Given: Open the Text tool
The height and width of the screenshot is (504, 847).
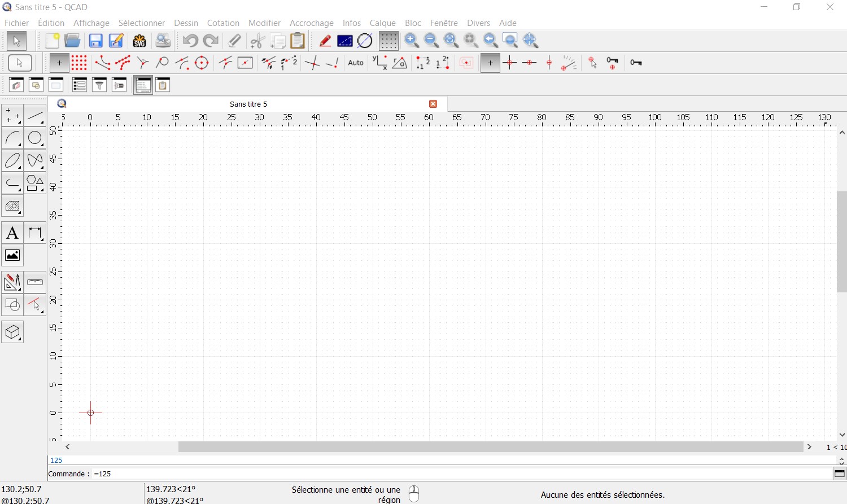Looking at the screenshot, I should 12,233.
